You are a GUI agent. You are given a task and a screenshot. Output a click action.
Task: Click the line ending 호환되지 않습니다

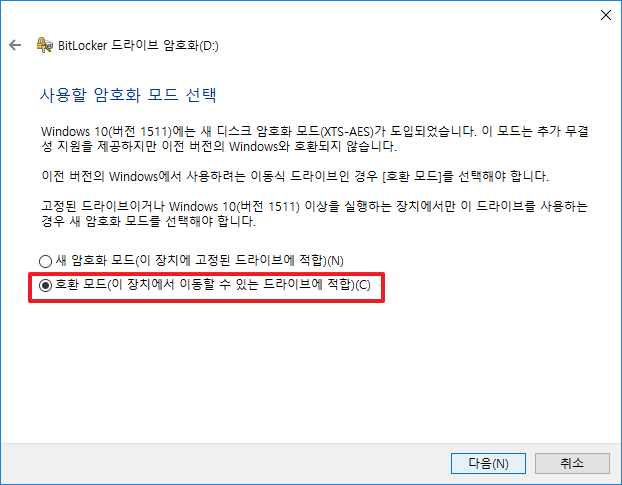point(219,146)
